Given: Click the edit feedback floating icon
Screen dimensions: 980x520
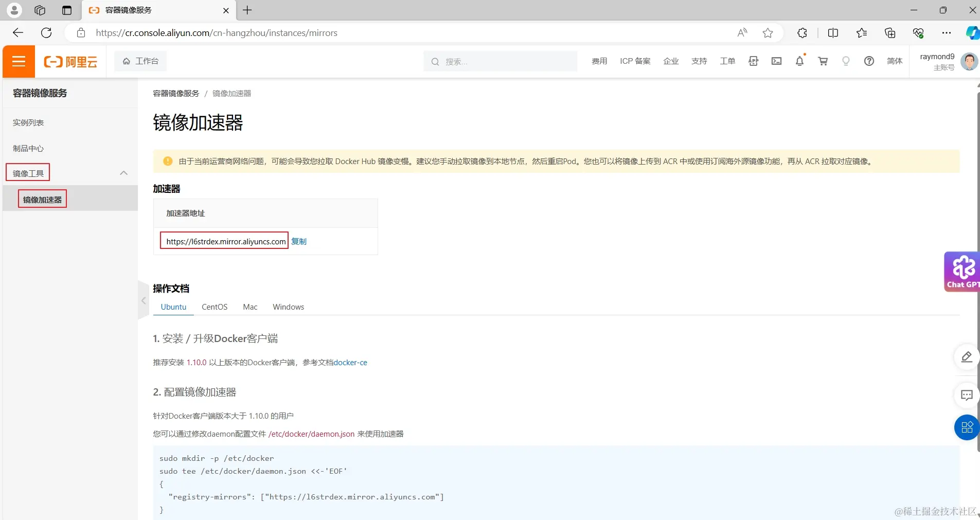Looking at the screenshot, I should 967,357.
